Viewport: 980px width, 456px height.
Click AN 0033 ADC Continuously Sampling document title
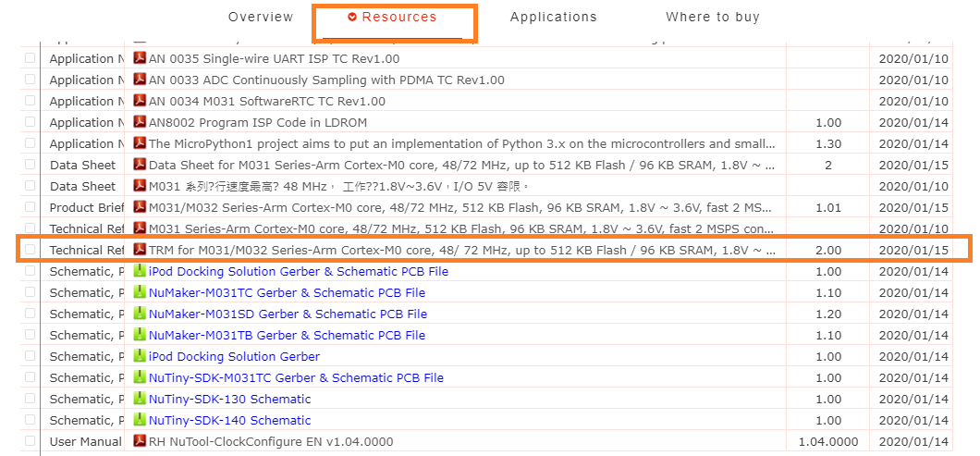(326, 80)
